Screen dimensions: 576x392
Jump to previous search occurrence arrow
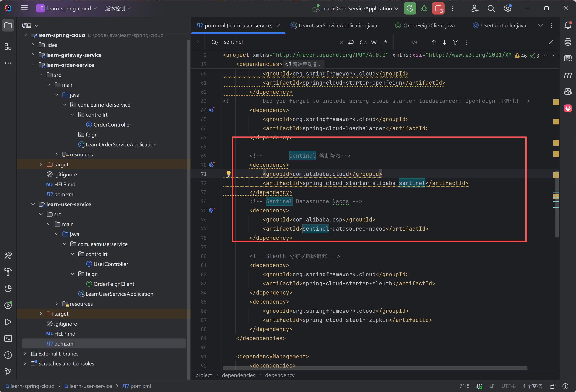(434, 42)
